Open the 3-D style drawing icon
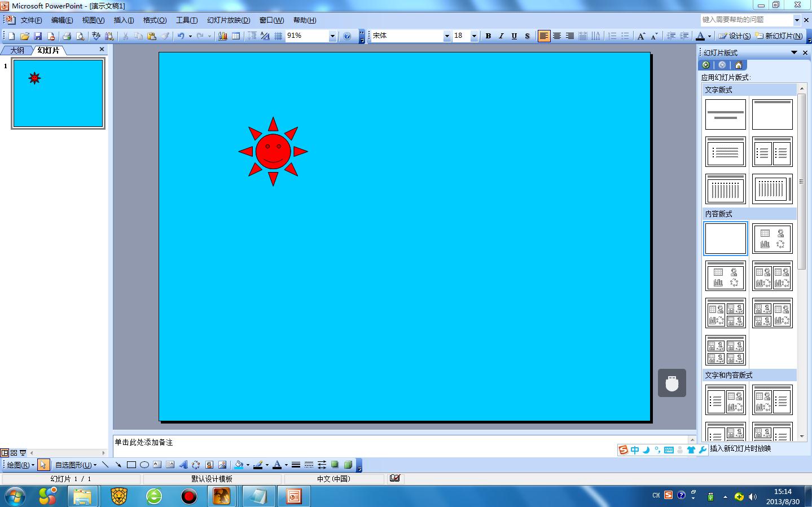Viewport: 812px width, 507px height. tap(348, 465)
